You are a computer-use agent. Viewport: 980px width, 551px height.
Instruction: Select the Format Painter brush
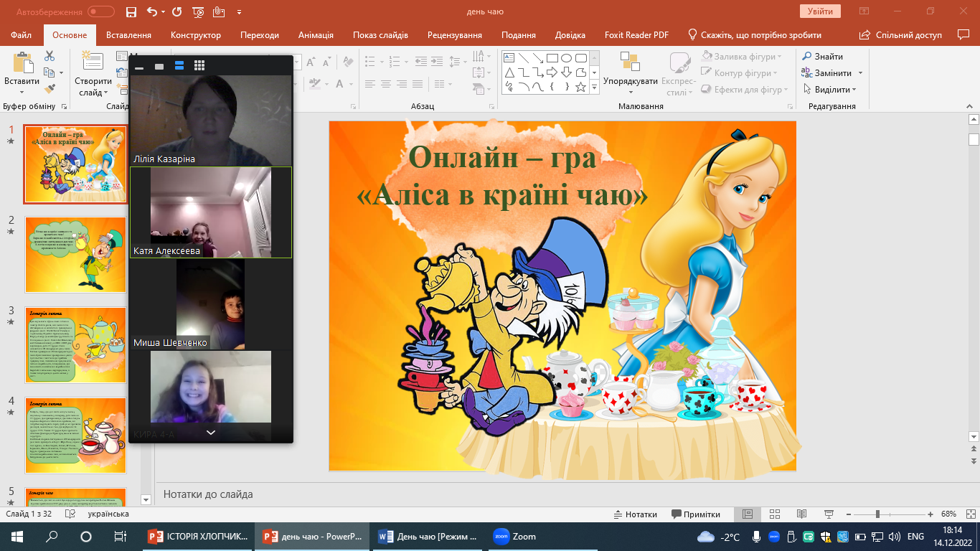(50, 89)
